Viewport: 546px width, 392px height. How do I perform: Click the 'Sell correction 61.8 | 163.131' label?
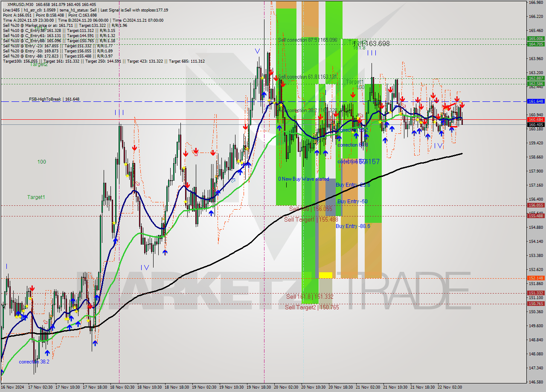pos(308,77)
